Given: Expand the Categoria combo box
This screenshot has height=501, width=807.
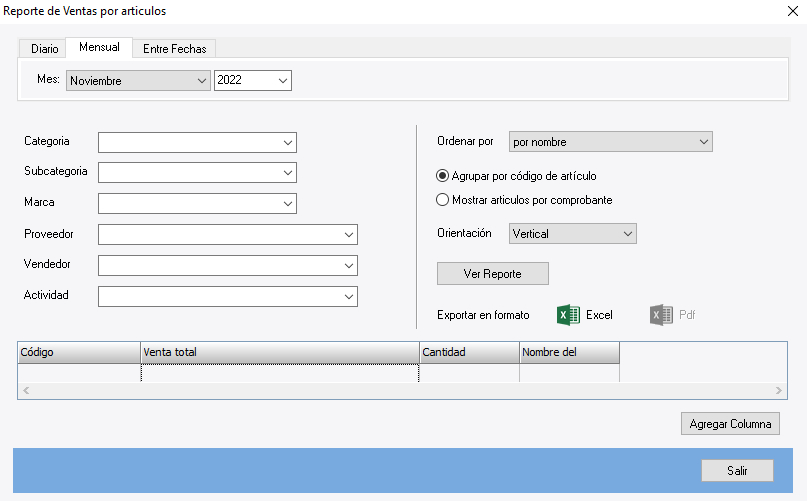Looking at the screenshot, I should pyautogui.click(x=197, y=143).
